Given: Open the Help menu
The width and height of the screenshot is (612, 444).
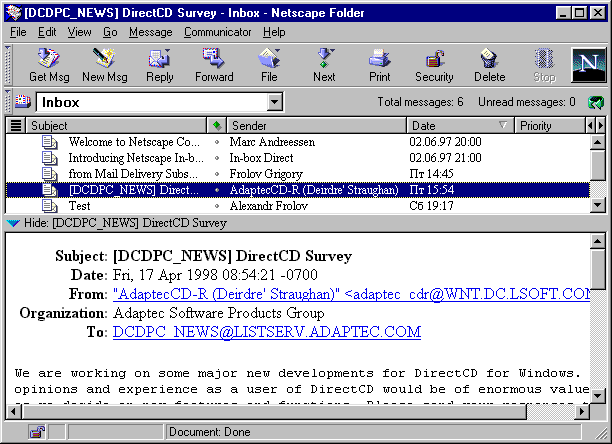Looking at the screenshot, I should 274,32.
